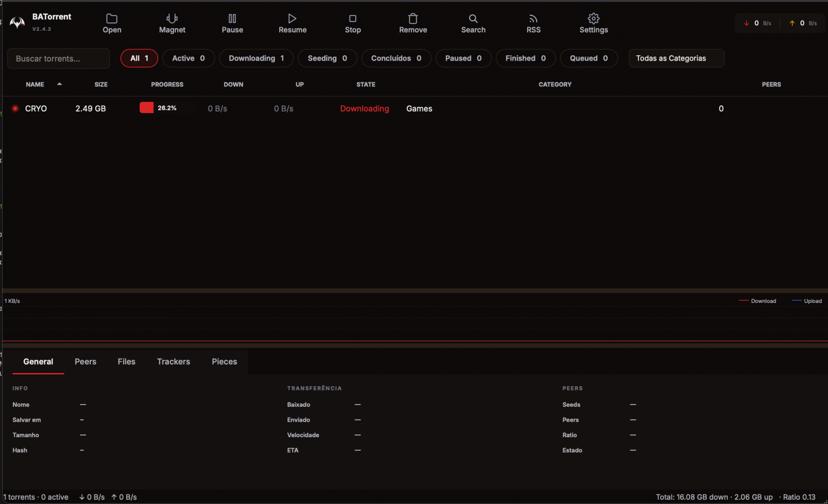The height and width of the screenshot is (504, 828).
Task: Add a torrent via Magnet icon
Action: pyautogui.click(x=172, y=19)
